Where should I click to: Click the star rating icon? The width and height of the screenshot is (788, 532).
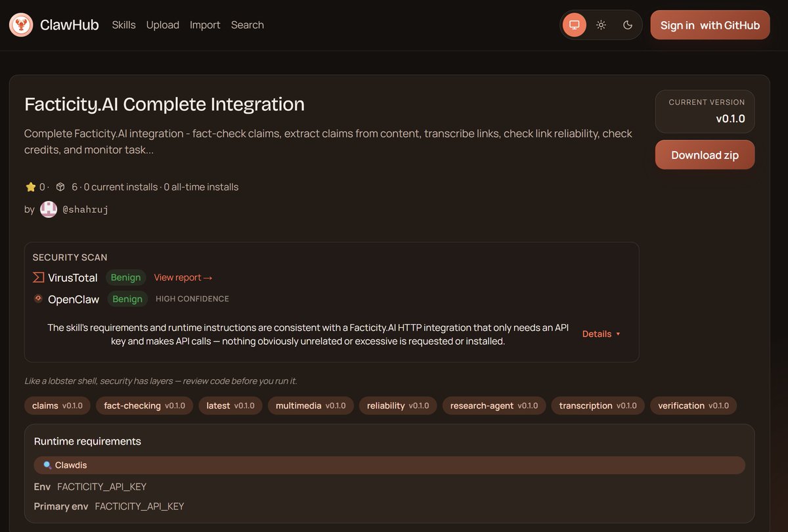coord(30,187)
